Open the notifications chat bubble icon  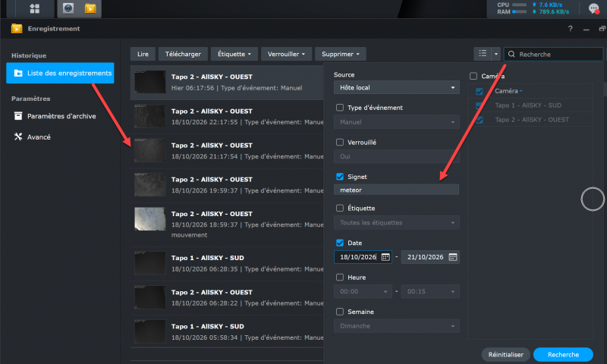pyautogui.click(x=593, y=8)
